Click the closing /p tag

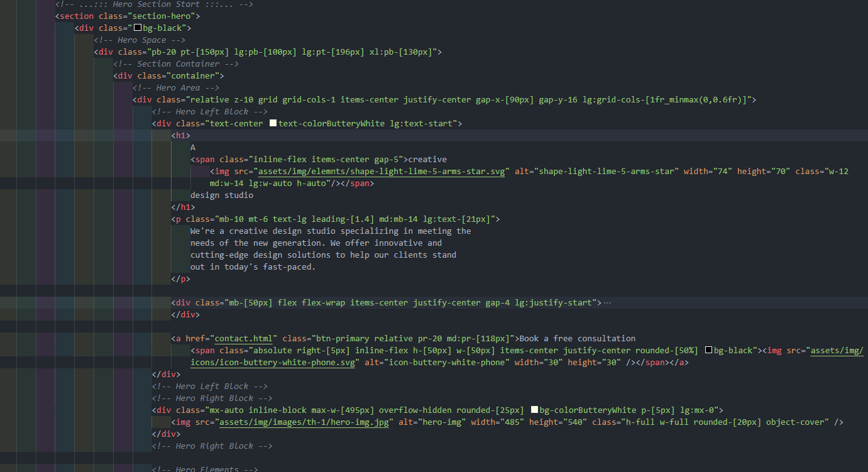pyautogui.click(x=181, y=279)
